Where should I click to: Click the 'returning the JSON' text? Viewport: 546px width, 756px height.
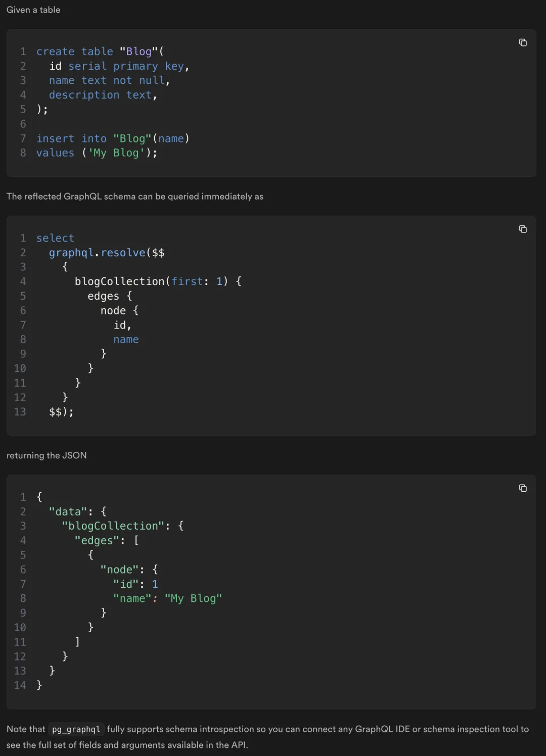pyautogui.click(x=47, y=455)
